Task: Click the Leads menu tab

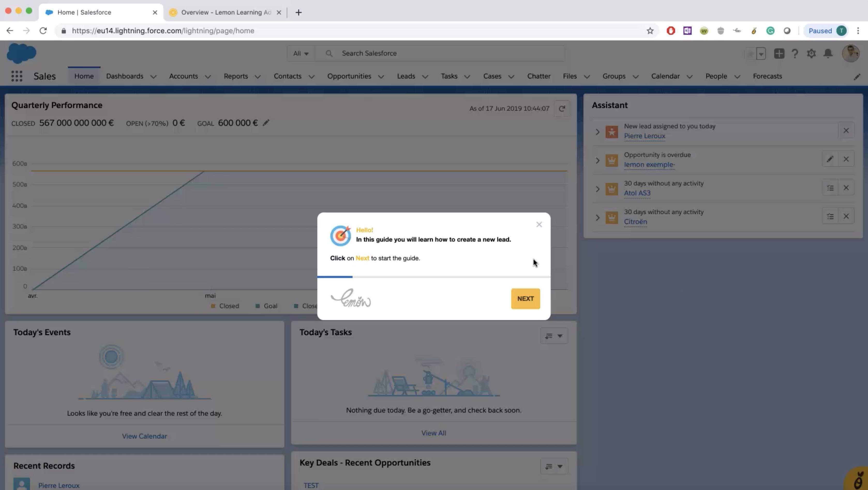Action: (406, 76)
